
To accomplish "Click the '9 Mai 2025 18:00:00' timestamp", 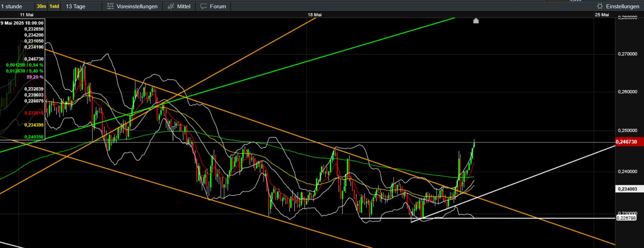I will 22,23.
